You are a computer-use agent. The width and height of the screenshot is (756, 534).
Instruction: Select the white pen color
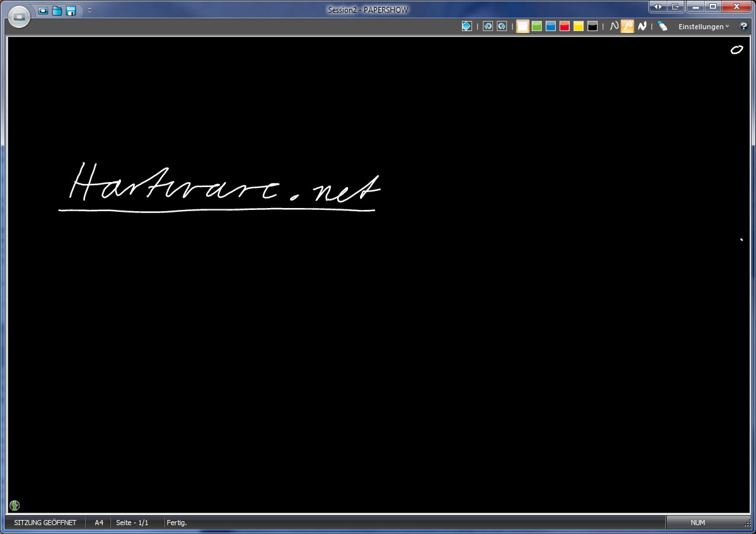(x=523, y=26)
